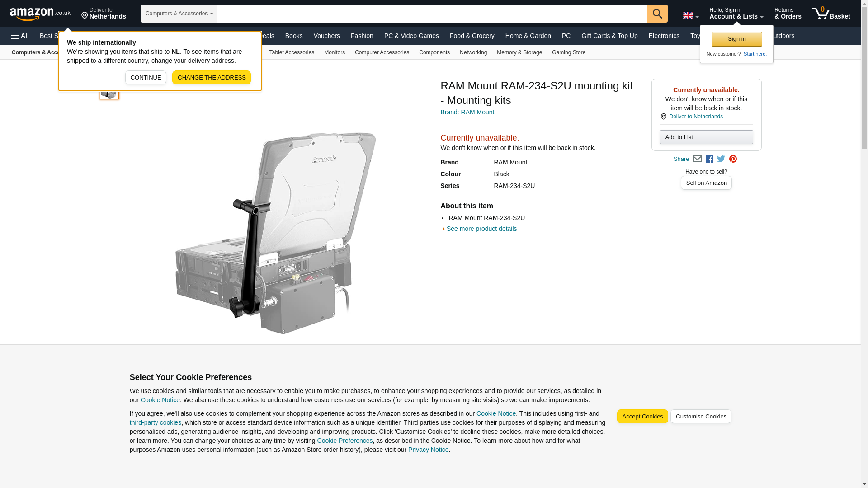Share product on Pinterest icon

(x=733, y=159)
